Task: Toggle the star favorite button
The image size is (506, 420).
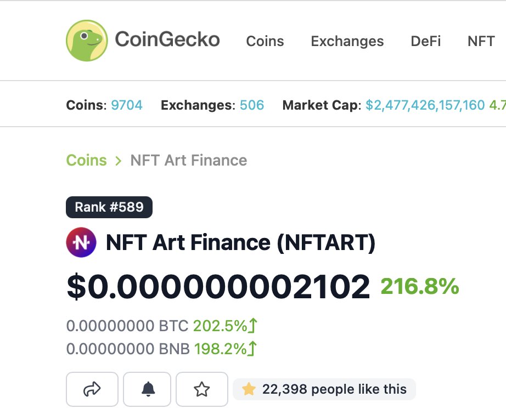Action: pos(202,389)
